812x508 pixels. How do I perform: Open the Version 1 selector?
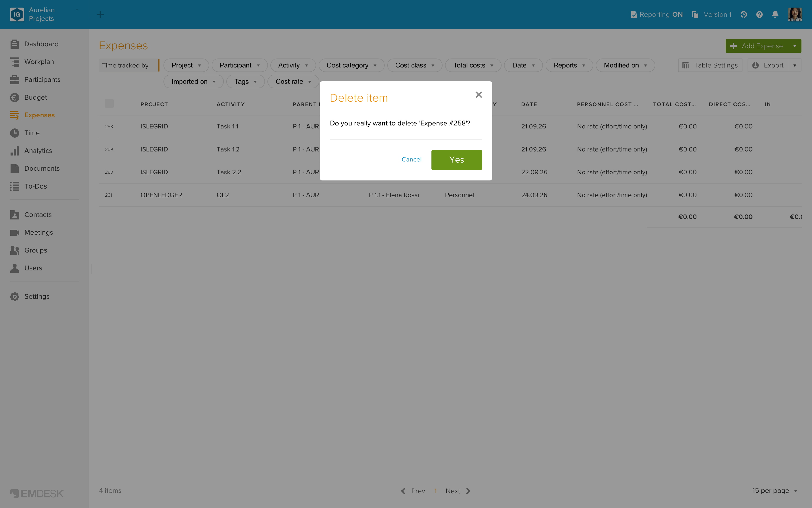click(712, 14)
